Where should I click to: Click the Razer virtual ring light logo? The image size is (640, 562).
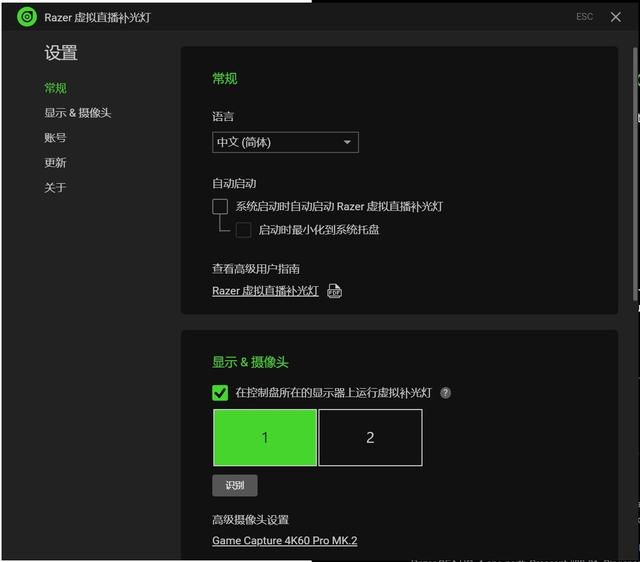(27, 17)
